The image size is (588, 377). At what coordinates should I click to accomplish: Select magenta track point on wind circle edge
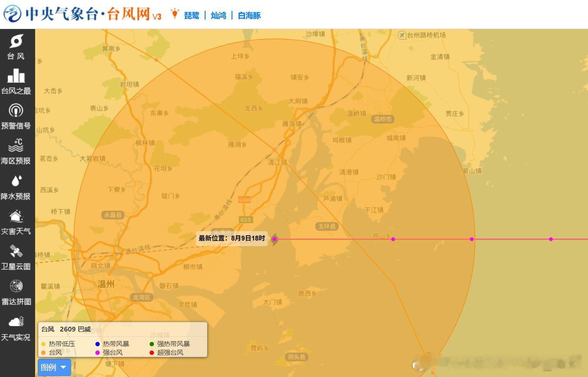(x=472, y=239)
